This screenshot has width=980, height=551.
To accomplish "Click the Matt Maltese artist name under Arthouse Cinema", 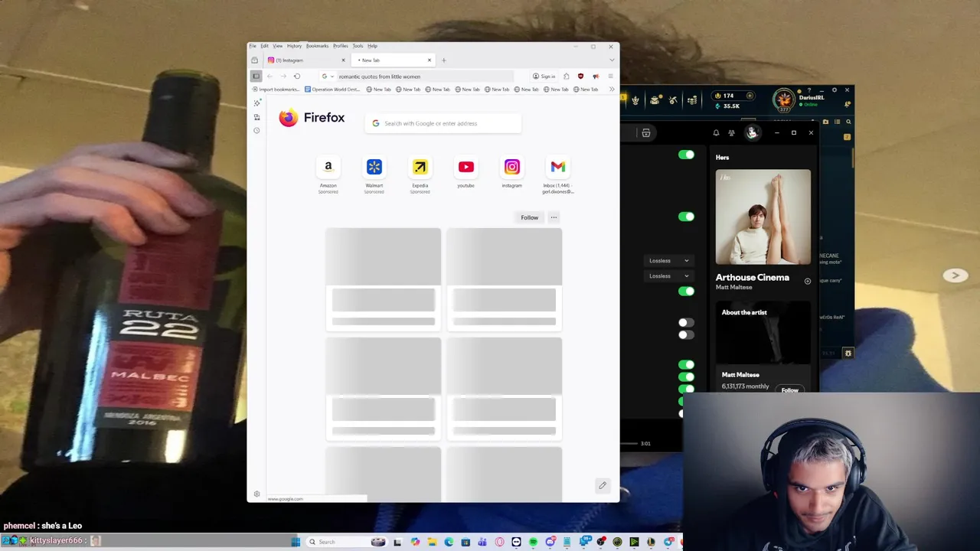I will 733,288.
